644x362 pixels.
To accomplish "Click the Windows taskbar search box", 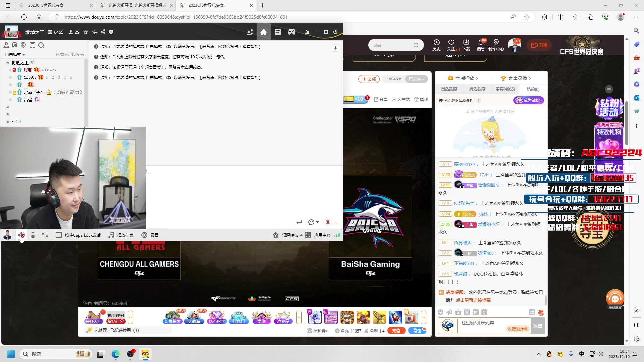I will coord(56,354).
